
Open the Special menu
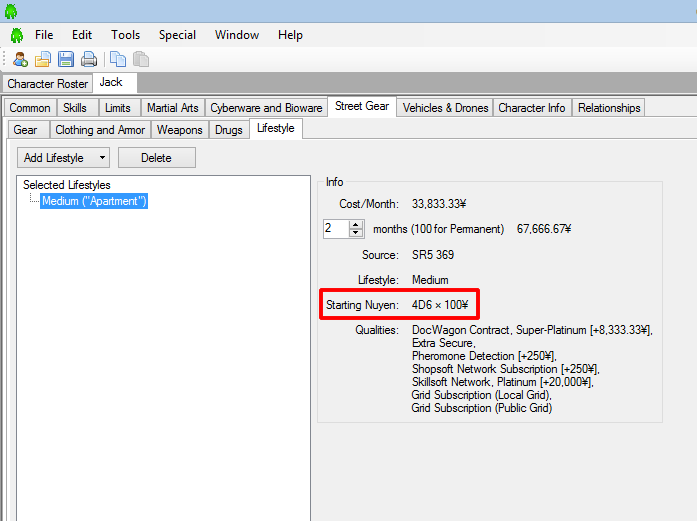click(177, 35)
